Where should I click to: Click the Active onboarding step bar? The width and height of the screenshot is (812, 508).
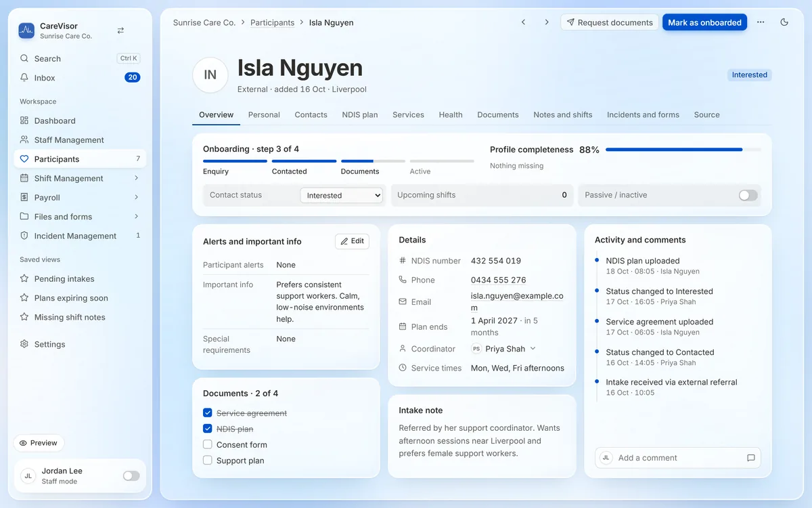coord(442,161)
